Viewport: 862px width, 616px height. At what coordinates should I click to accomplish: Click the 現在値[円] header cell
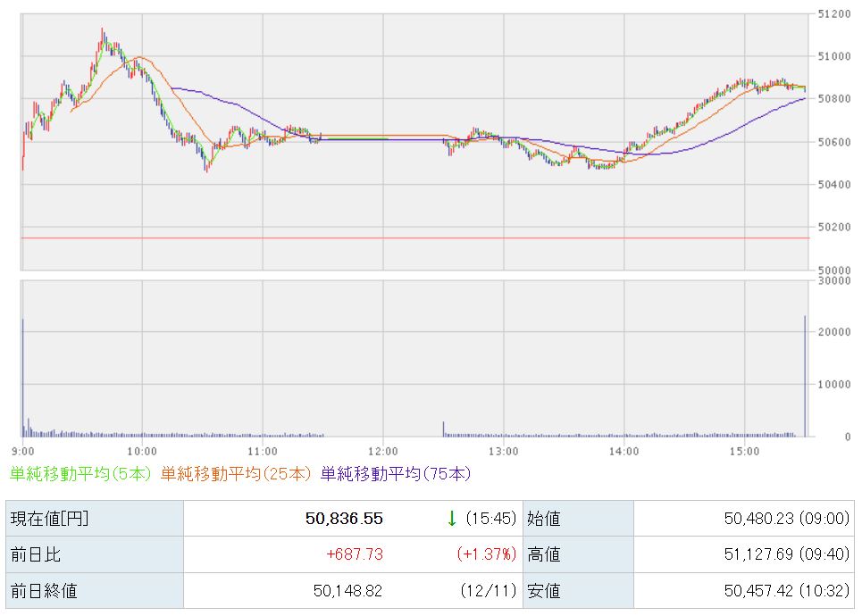[x=49, y=519]
